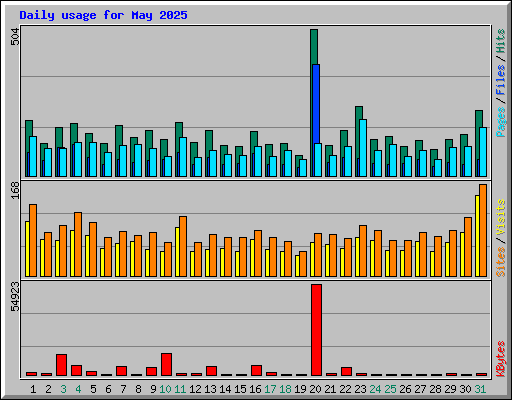Click day label 20 on the x-axis
Screen dimensions: 512x400
tap(315, 389)
